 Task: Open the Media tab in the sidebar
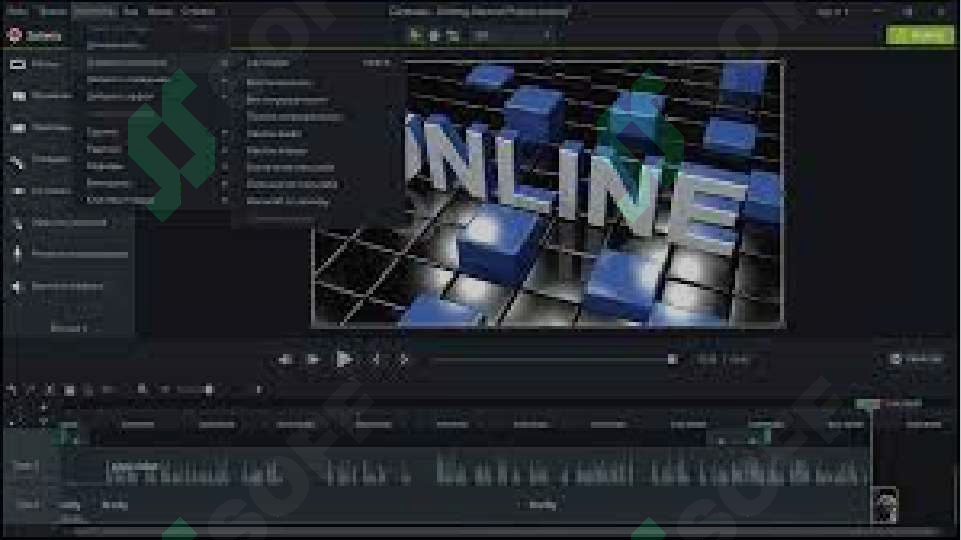click(x=38, y=64)
